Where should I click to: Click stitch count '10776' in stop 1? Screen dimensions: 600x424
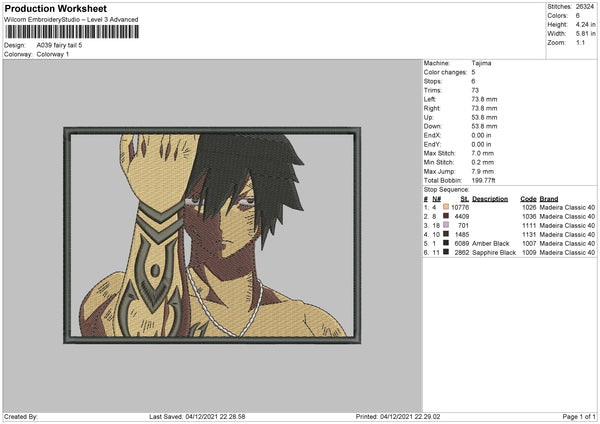point(460,207)
